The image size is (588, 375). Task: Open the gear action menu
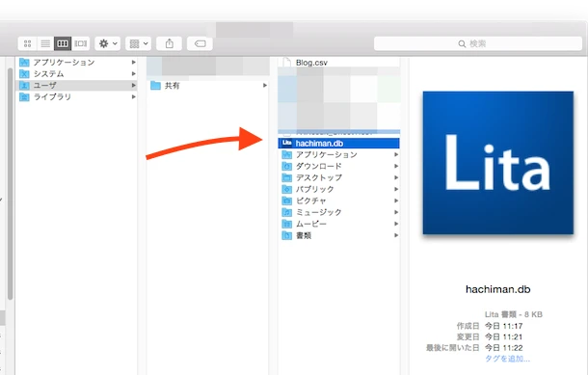108,44
